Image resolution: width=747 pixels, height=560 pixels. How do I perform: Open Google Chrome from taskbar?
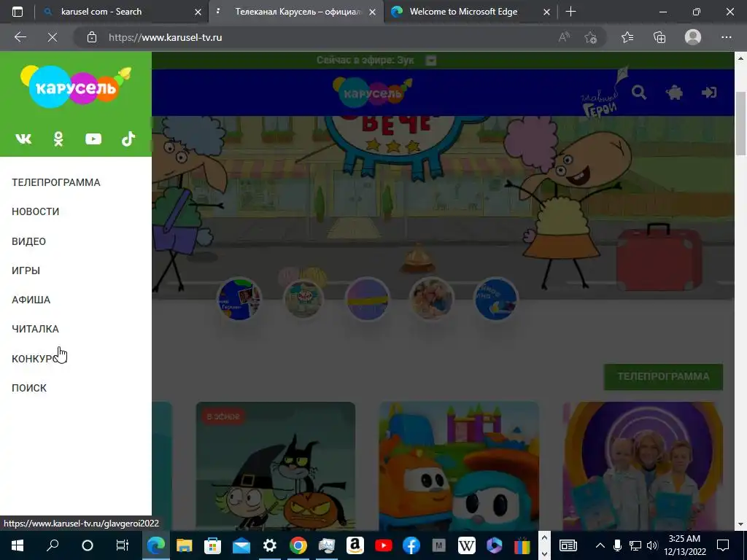click(298, 545)
